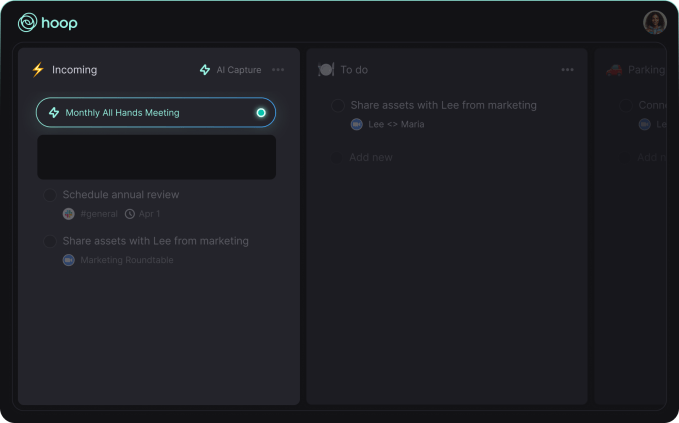The width and height of the screenshot is (679, 423).
Task: Open the To do column options menu
Action: click(x=567, y=70)
